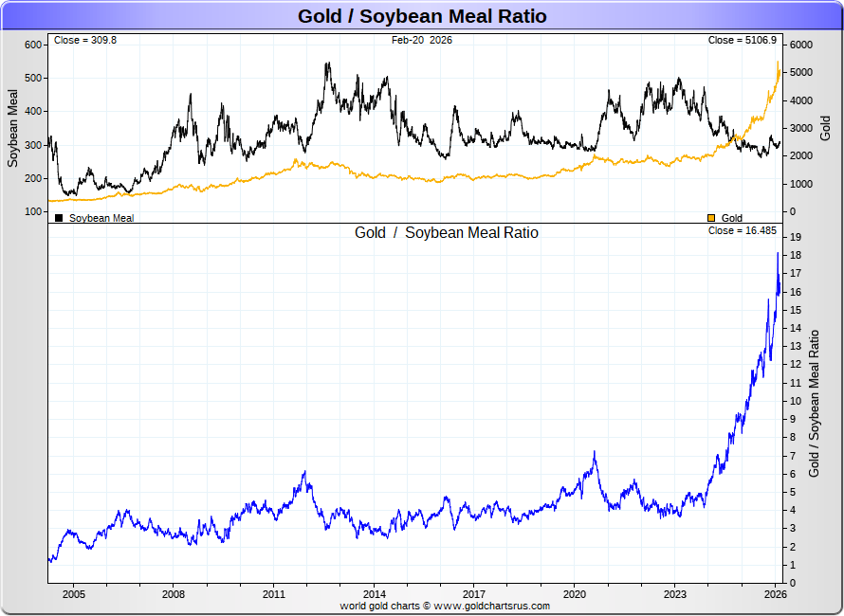The width and height of the screenshot is (844, 616).
Task: Select the 2011 year marker on the x-axis
Action: pyautogui.click(x=274, y=594)
